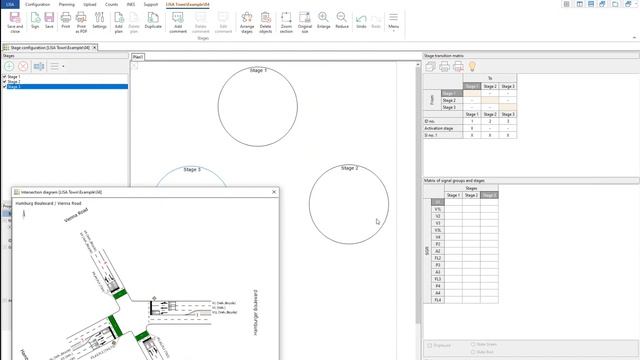Screen dimensions: 640x360
Task: Open the Counts menu
Action: tap(111, 4)
